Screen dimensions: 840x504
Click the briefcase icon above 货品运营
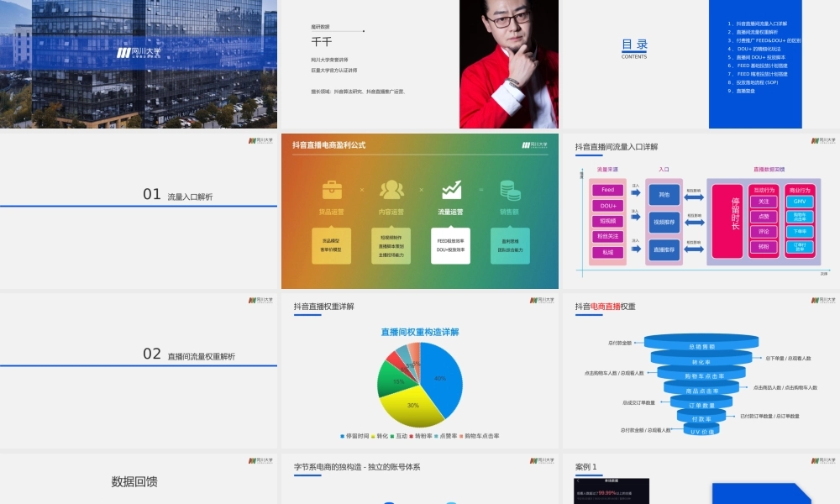[x=332, y=189]
